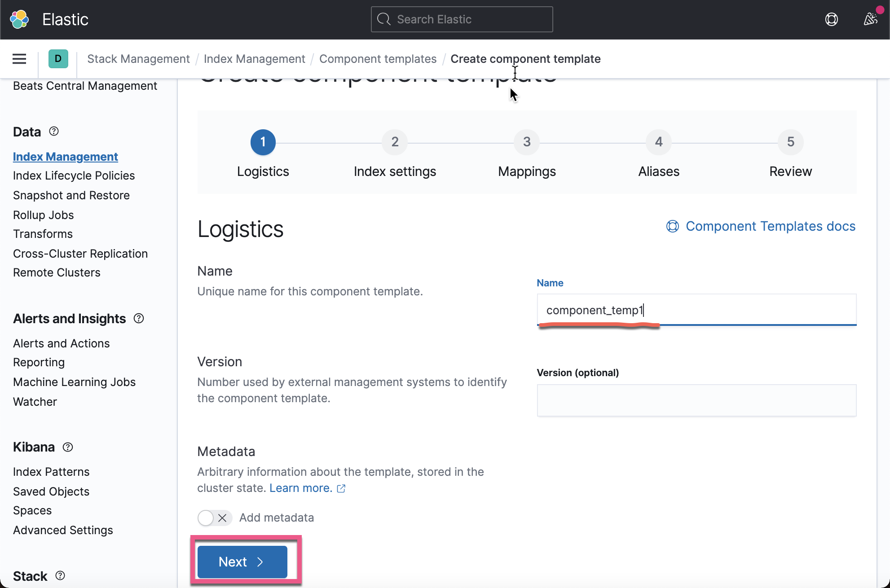
Task: Open the navigation menu via hamburger icon
Action: tap(19, 59)
